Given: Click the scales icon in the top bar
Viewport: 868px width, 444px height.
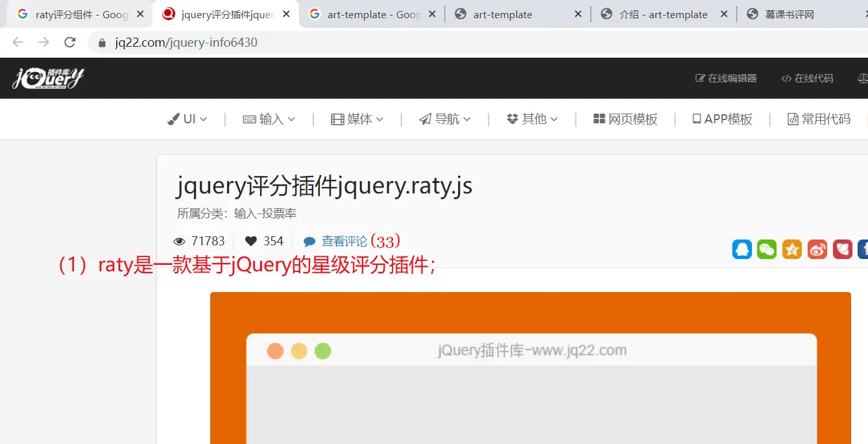Looking at the screenshot, I should (x=863, y=78).
